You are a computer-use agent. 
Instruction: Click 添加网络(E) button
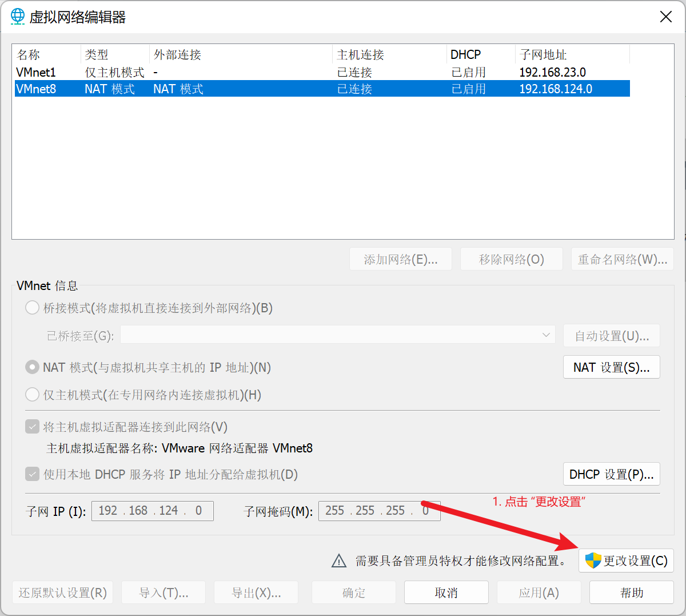pos(401,259)
